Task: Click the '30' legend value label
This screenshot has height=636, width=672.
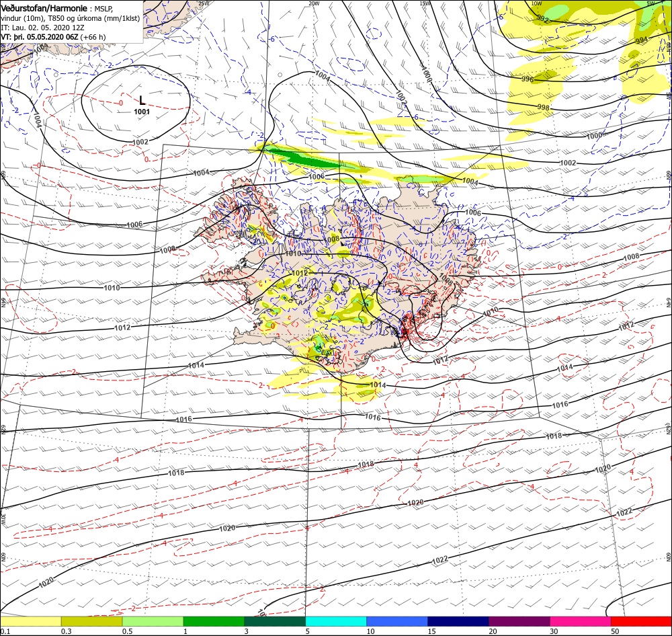Action: point(554,631)
